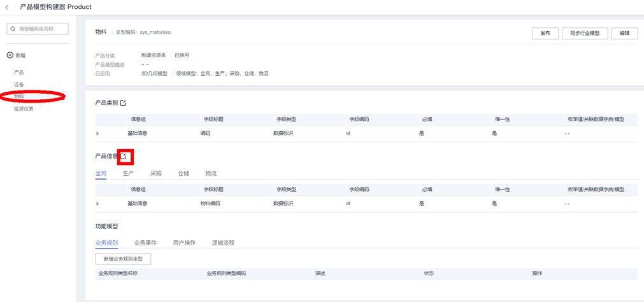Click the 新增业务规则类型 button
The height and width of the screenshot is (302, 644).
[123, 259]
